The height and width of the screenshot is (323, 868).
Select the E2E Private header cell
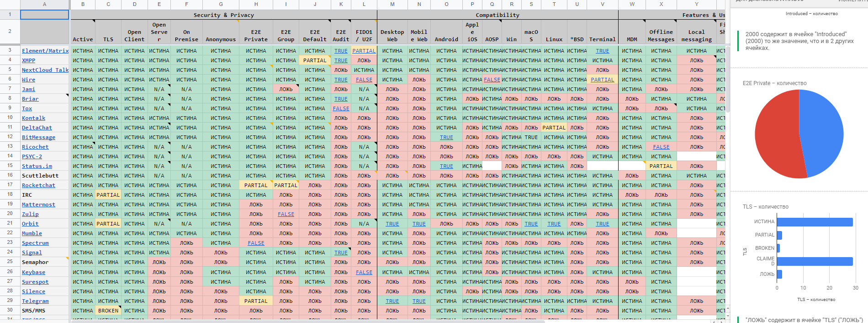256,32
